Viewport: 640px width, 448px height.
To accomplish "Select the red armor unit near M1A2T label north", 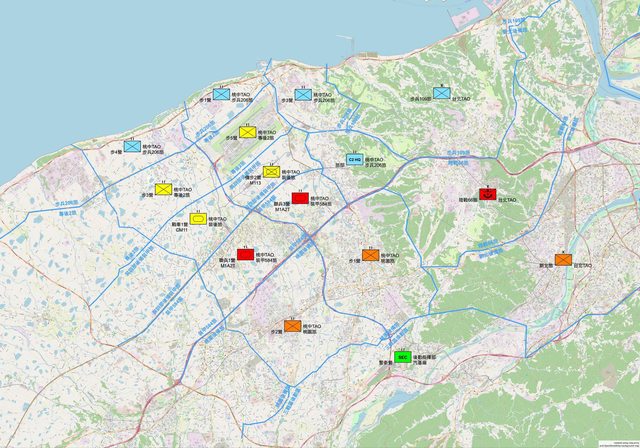I will tap(300, 198).
